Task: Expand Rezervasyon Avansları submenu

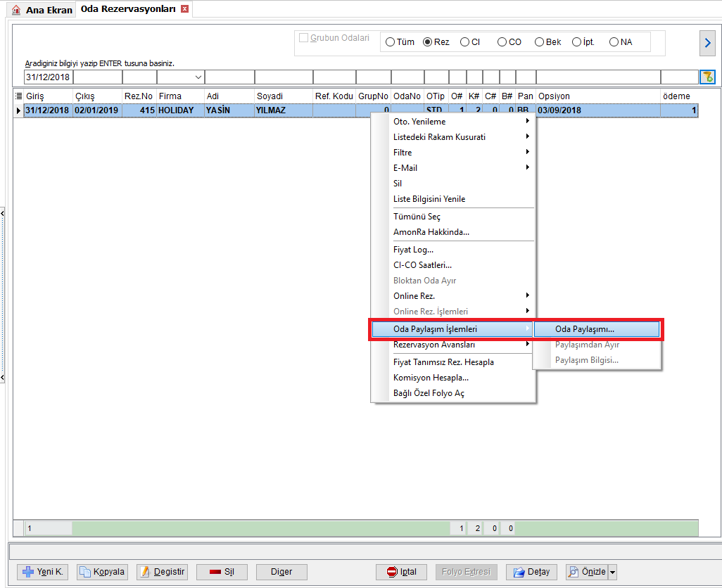Action: coord(454,345)
